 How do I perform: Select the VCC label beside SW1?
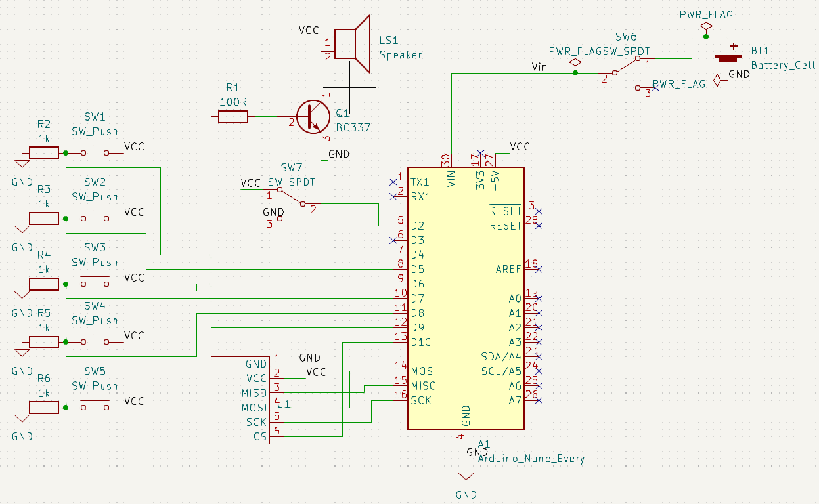tap(135, 146)
